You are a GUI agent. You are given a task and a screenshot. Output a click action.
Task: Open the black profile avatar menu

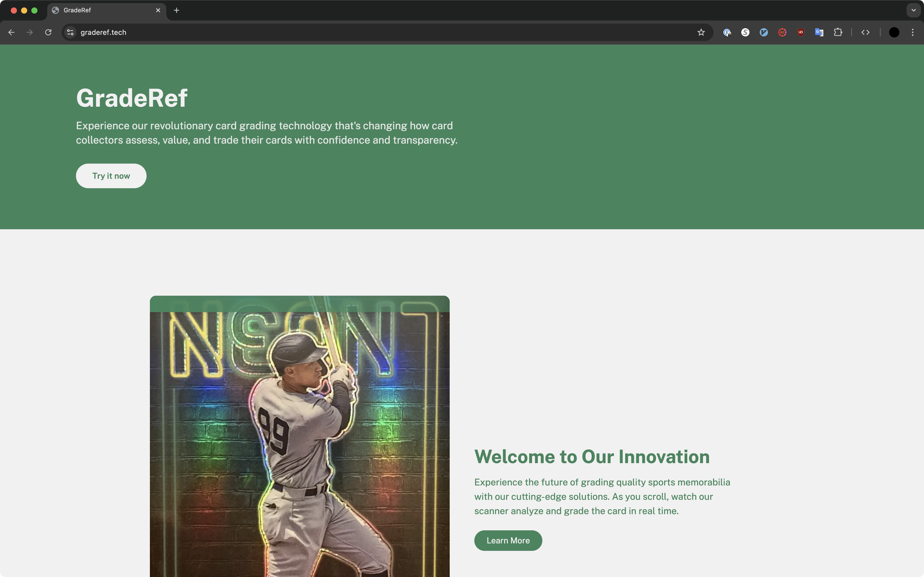click(x=894, y=32)
